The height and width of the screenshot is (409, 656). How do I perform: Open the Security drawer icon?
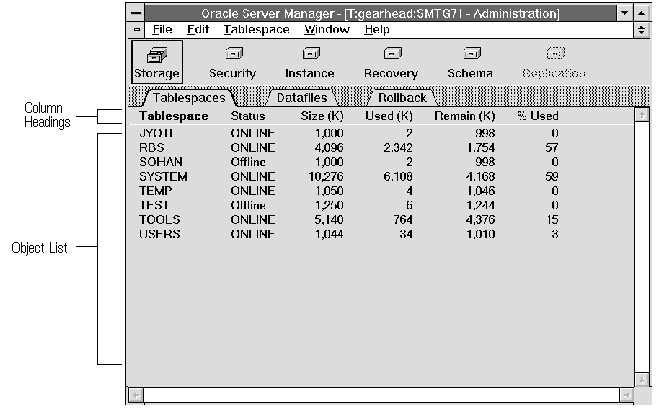[233, 62]
